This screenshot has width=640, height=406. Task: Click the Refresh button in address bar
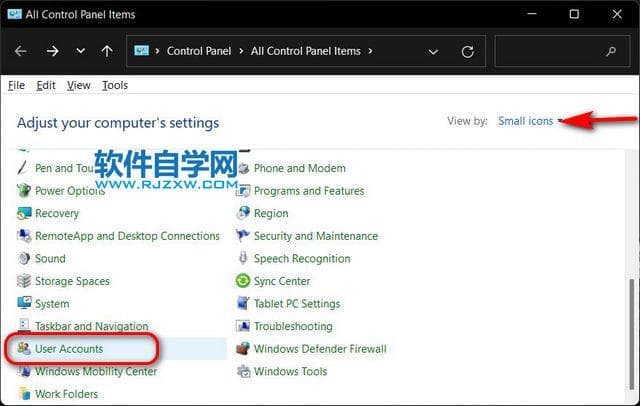coord(467,51)
